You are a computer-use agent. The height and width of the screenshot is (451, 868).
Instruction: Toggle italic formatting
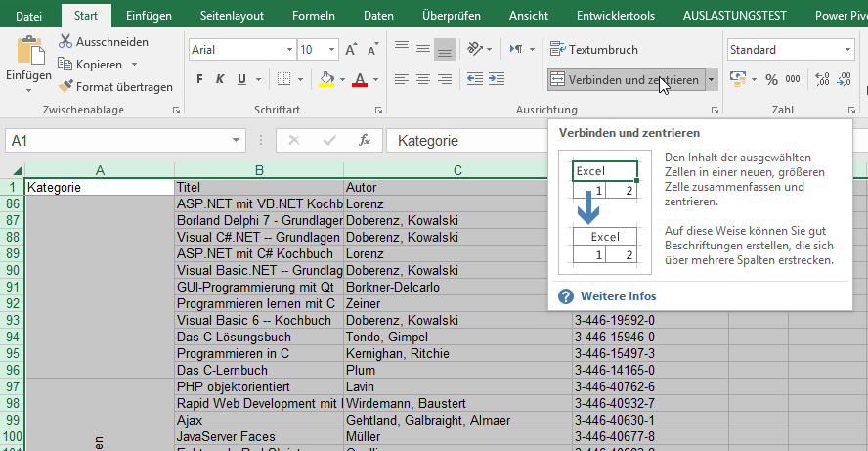(219, 79)
